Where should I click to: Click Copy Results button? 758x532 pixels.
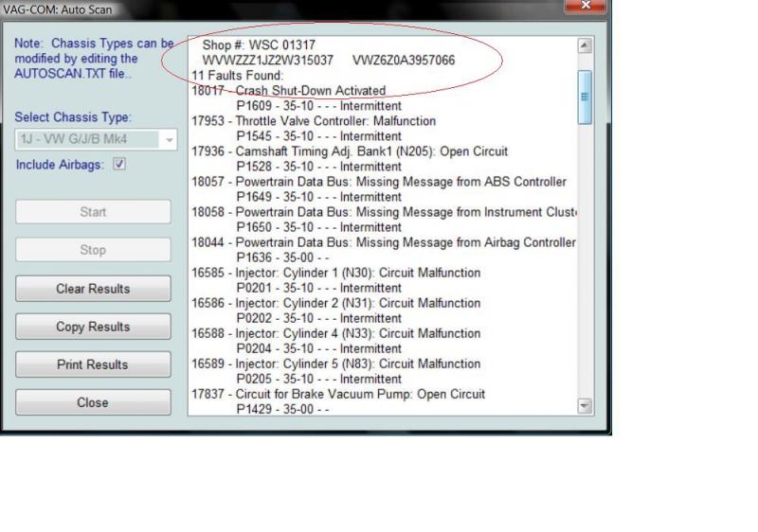[x=93, y=327]
